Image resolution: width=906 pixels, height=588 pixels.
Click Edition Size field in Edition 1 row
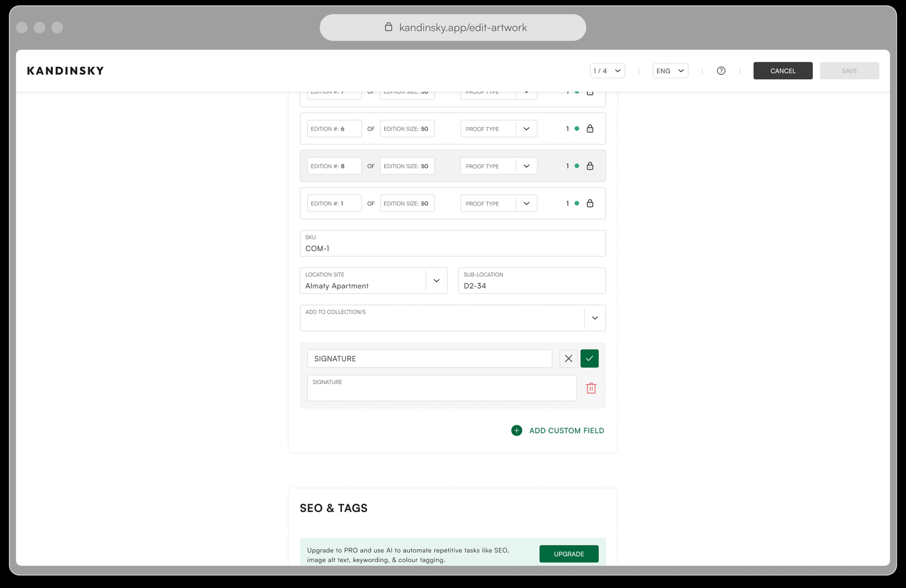(x=407, y=203)
